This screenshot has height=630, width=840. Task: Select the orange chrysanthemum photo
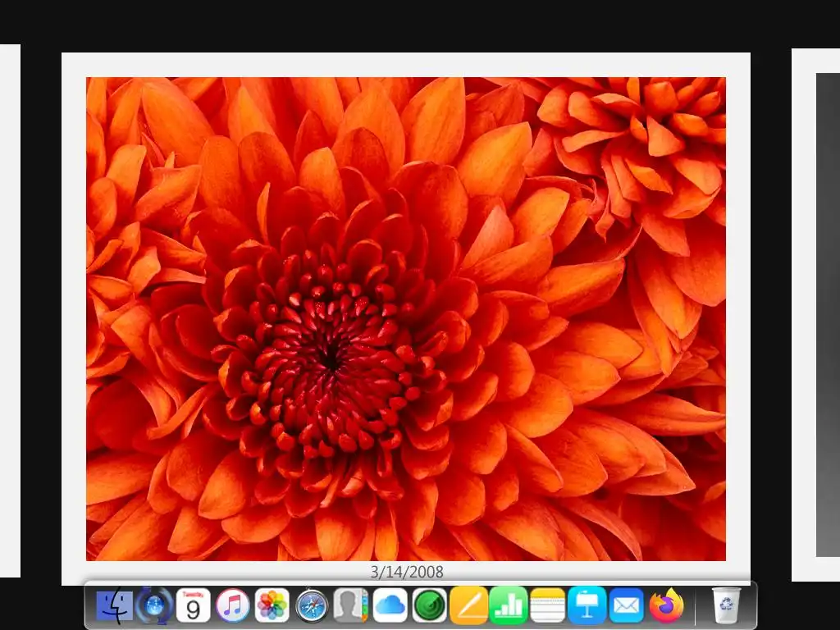tap(406, 319)
